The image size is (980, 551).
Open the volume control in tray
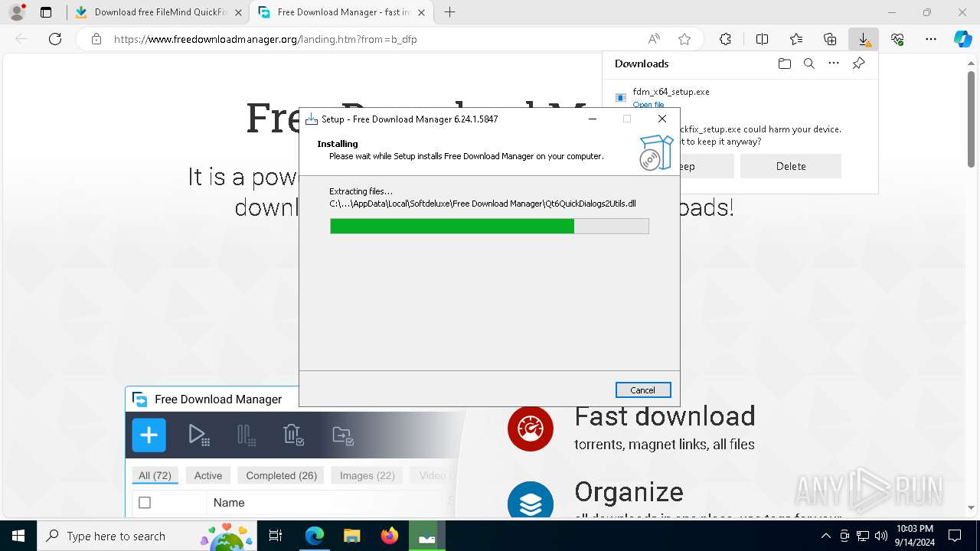pyautogui.click(x=881, y=536)
